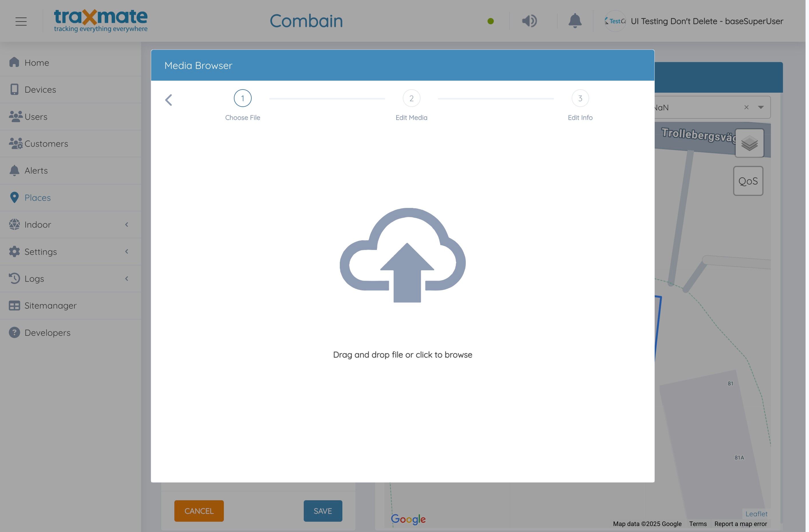Click the hamburger menu icon
809x532 pixels.
[x=21, y=21]
